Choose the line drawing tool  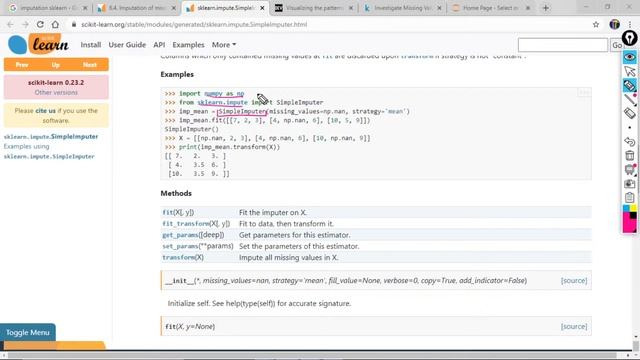tap(629, 99)
